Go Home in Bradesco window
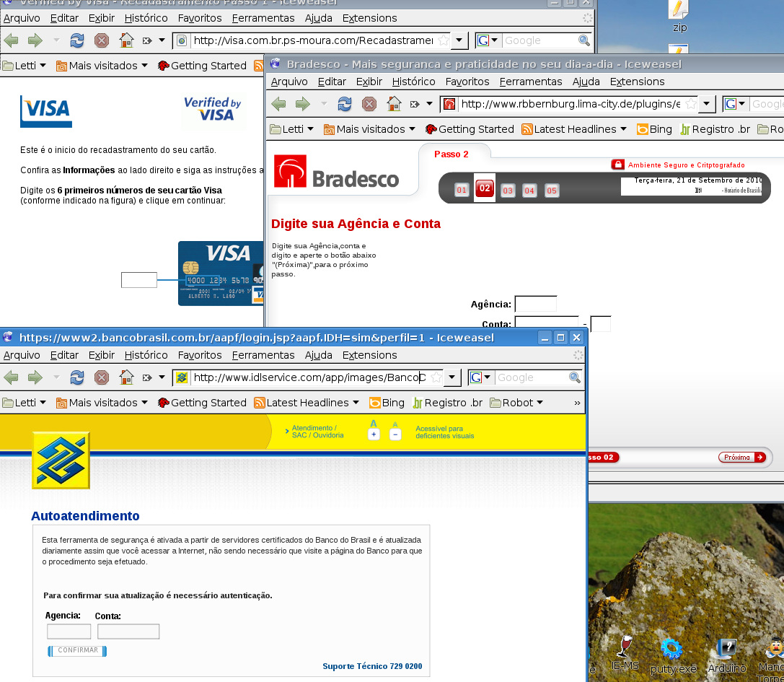The width and height of the screenshot is (784, 682). click(x=394, y=104)
